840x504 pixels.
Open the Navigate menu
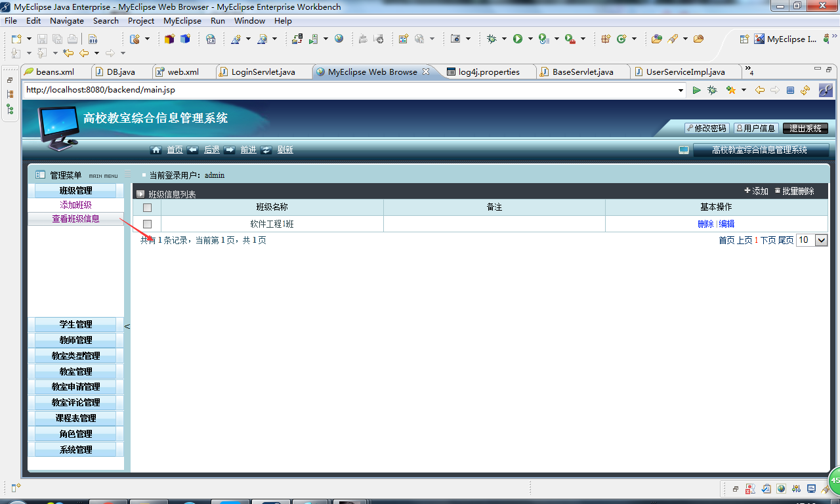point(67,21)
